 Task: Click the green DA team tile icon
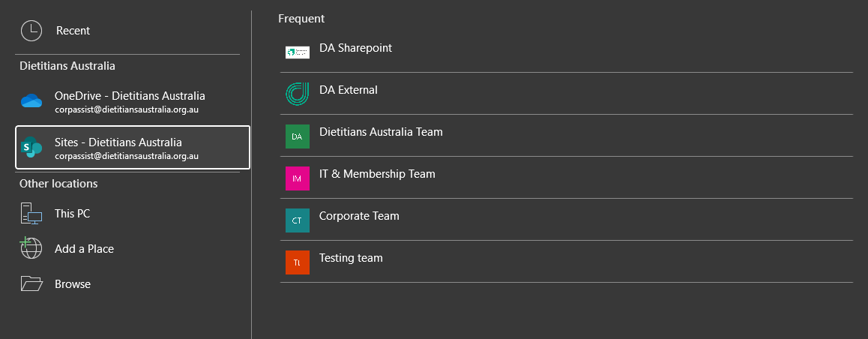click(x=297, y=136)
